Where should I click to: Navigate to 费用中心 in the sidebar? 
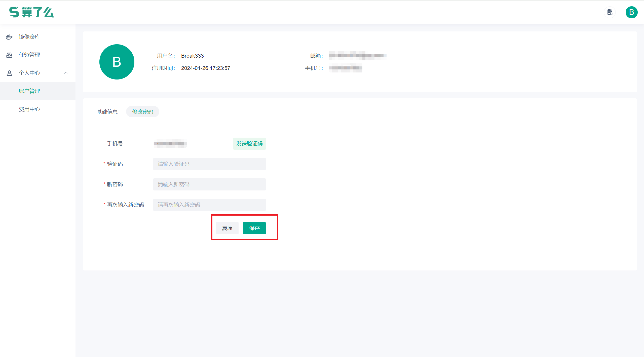tap(29, 109)
